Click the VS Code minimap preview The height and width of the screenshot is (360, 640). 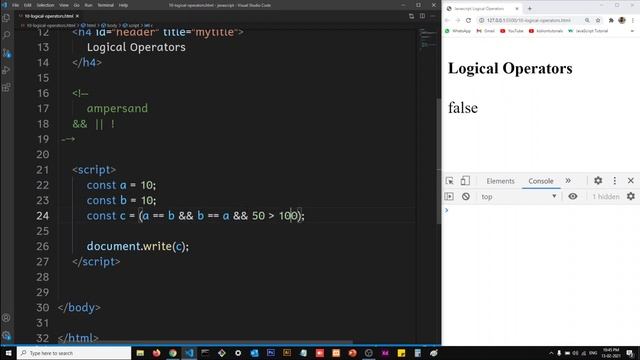tap(428, 39)
